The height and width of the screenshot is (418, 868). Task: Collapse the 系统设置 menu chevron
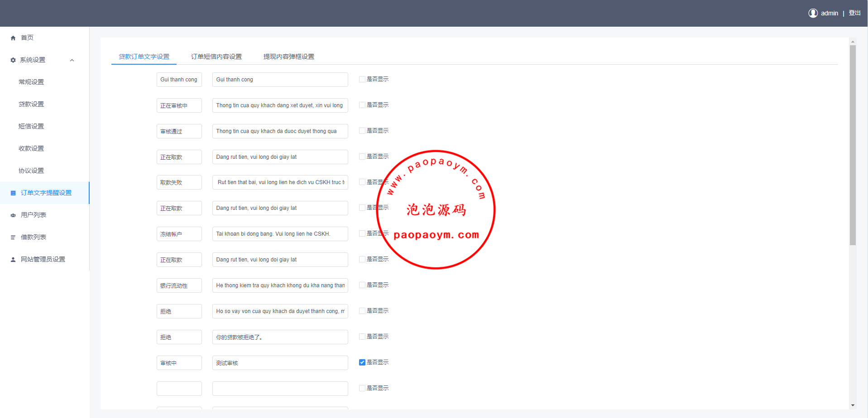72,60
